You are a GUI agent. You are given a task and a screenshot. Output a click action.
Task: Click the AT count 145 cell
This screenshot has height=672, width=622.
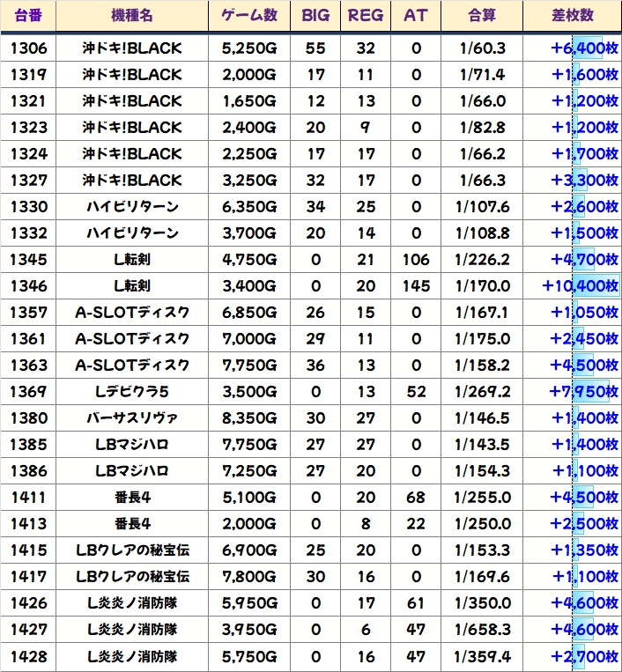click(416, 286)
